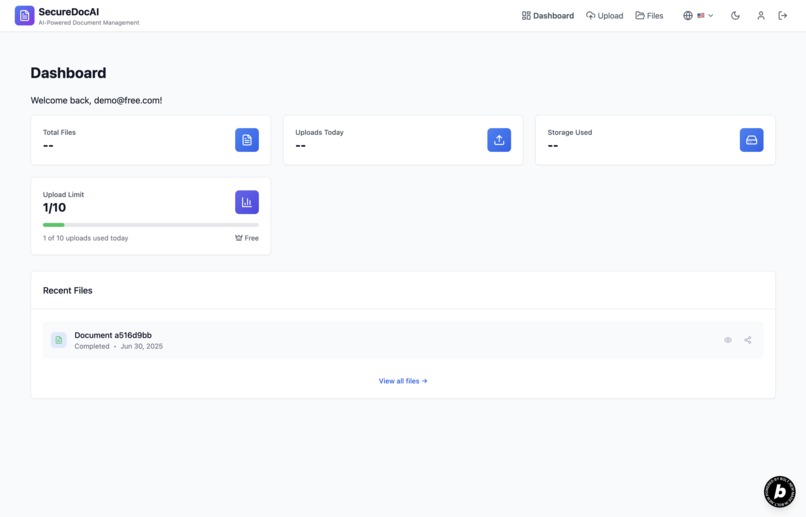Viewport: 806px width, 517px height.
Task: Click the Uploads Today upload icon
Action: point(499,140)
